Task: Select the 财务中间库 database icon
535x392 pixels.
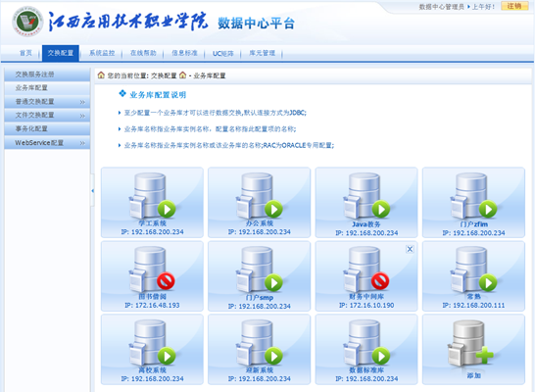Action: pyautogui.click(x=366, y=269)
